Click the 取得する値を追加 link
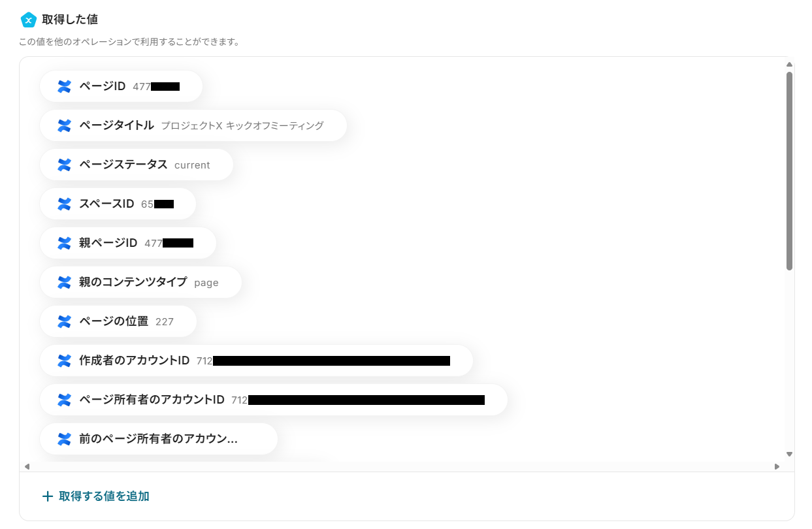This screenshot has height=529, width=812. pos(96,496)
